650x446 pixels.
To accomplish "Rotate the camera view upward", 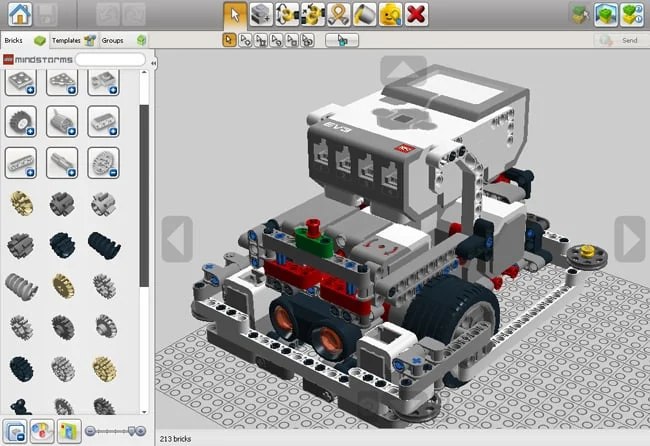I will tap(403, 70).
